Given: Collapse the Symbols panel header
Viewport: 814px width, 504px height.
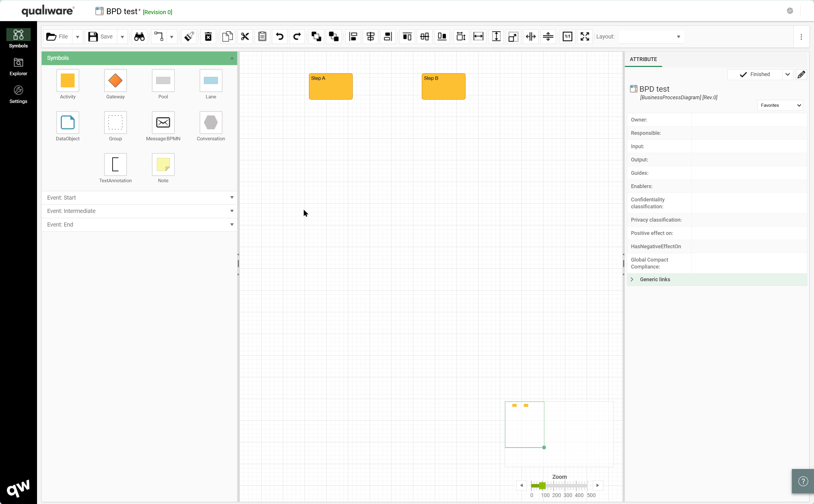Looking at the screenshot, I should [139, 58].
